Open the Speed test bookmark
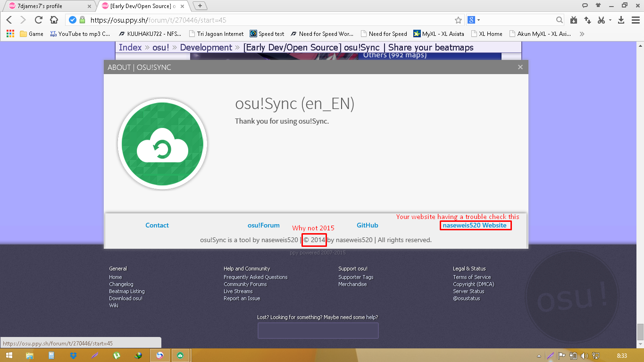Screen dimensions: 644x362 click(267, 34)
